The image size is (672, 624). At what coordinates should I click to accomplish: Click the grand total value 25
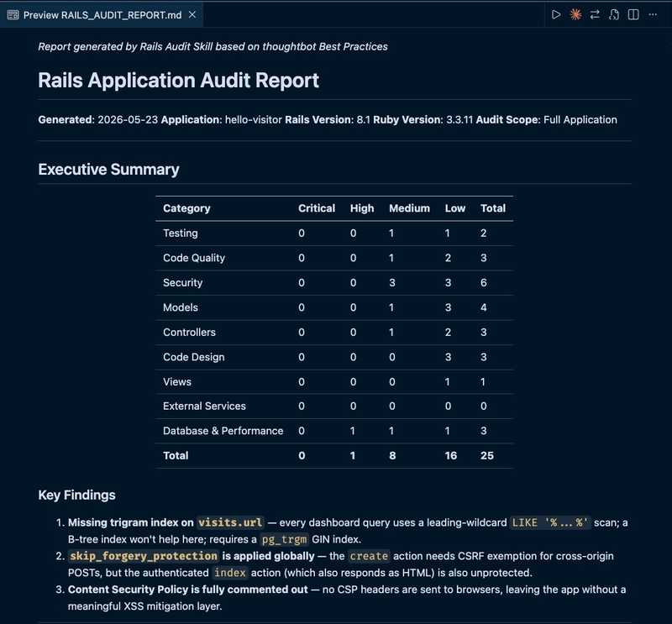[x=487, y=455]
